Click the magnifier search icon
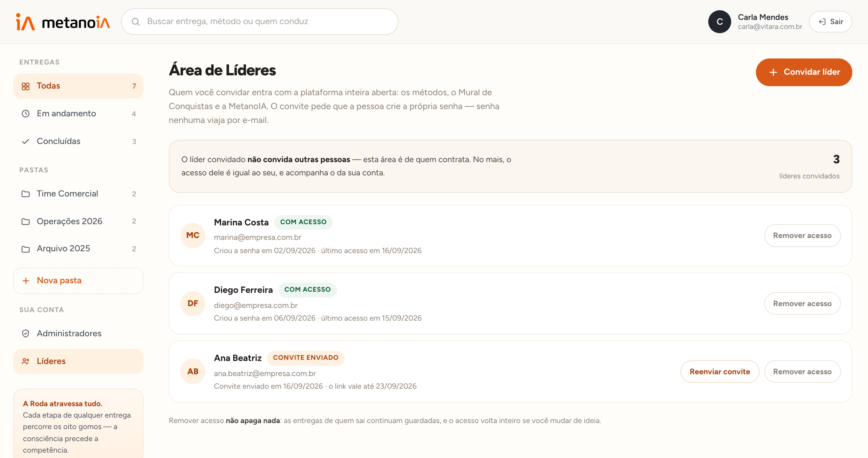This screenshot has height=458, width=868. (135, 22)
